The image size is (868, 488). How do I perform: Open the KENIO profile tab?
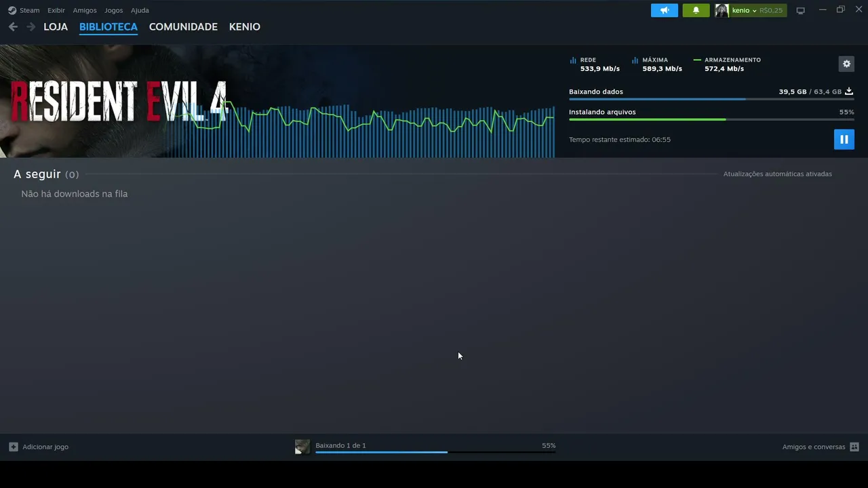coord(245,26)
